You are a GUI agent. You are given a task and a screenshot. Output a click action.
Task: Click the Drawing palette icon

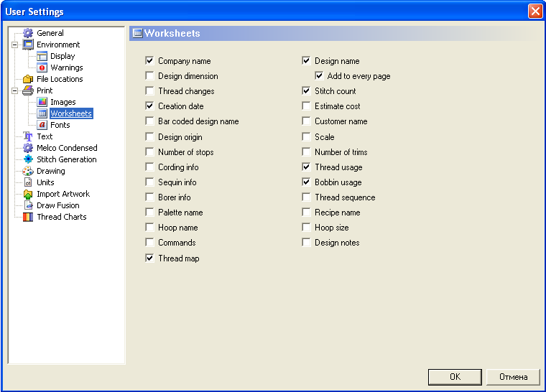coord(28,171)
